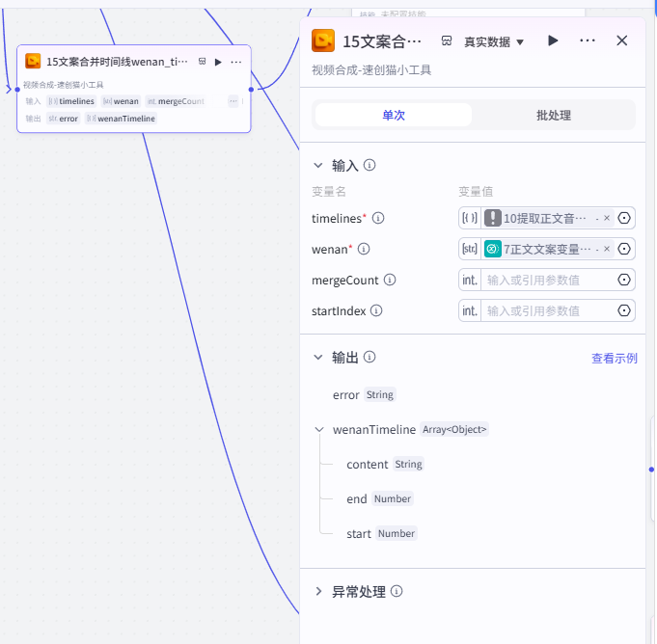Collapse the 输入 section
The image size is (657, 644).
coord(318,166)
